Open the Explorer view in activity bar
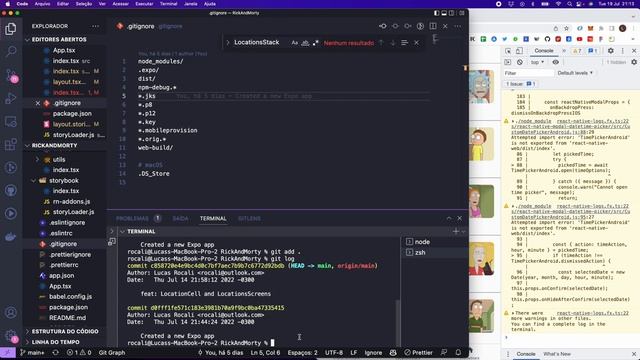The height and width of the screenshot is (360, 640). click(x=11, y=29)
